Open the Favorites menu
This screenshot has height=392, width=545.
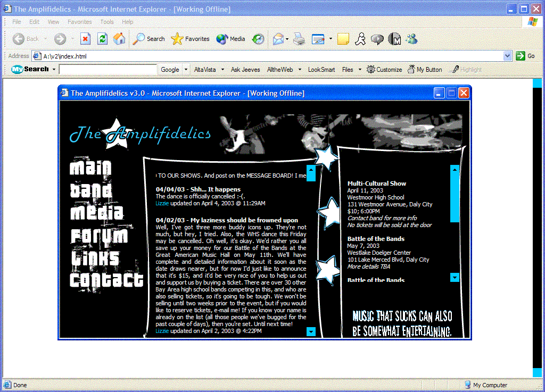pos(80,21)
